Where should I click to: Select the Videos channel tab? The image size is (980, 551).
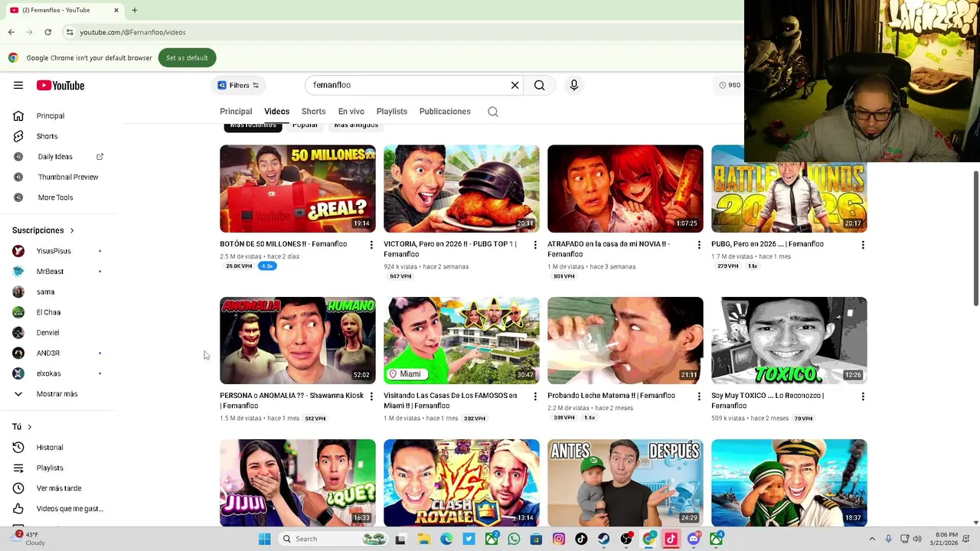click(x=277, y=112)
